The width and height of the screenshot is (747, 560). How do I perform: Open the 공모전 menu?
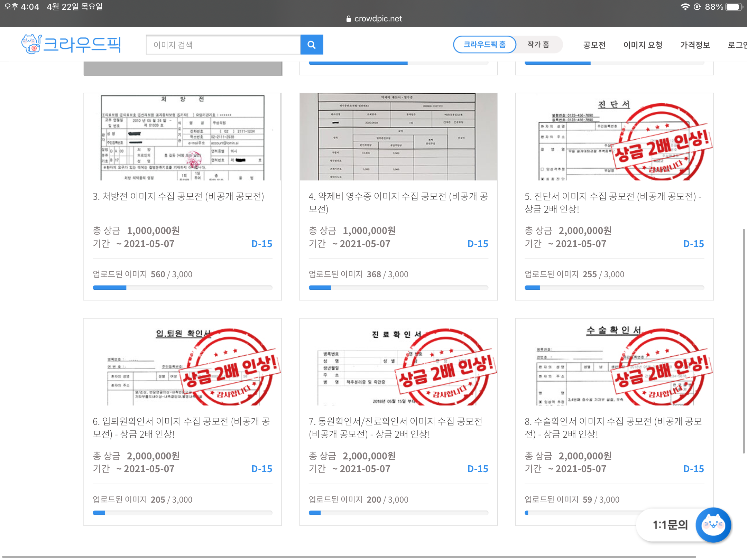[x=594, y=45]
